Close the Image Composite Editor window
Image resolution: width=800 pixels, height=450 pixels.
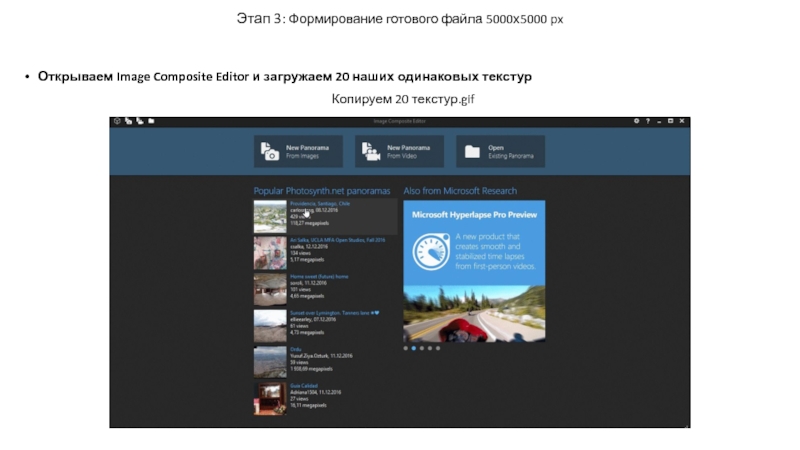(x=682, y=121)
